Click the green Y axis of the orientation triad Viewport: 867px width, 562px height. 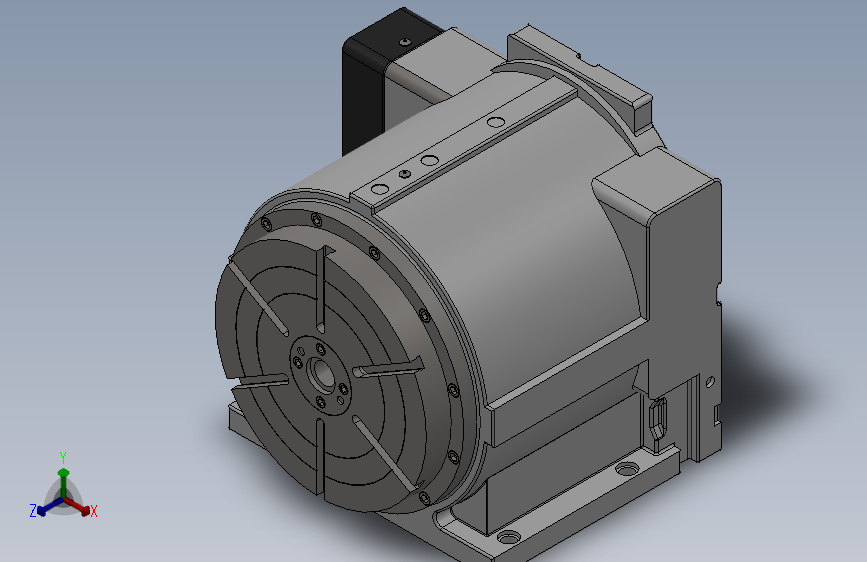(64, 482)
